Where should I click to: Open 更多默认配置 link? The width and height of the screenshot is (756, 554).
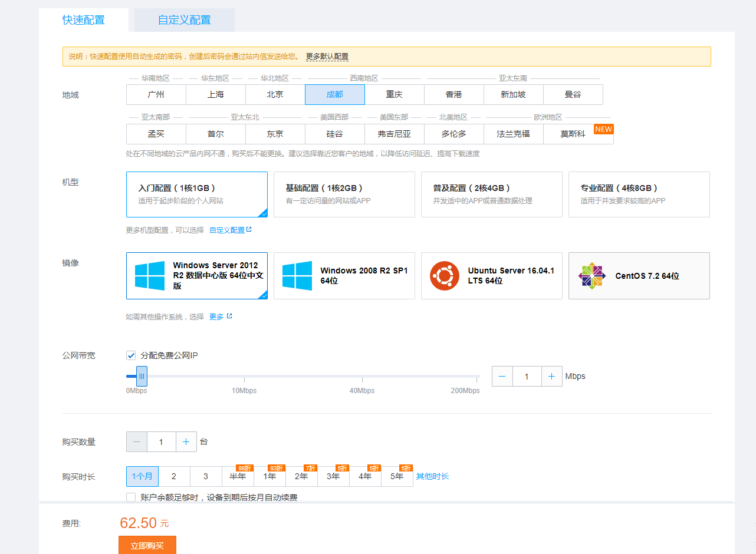(327, 57)
